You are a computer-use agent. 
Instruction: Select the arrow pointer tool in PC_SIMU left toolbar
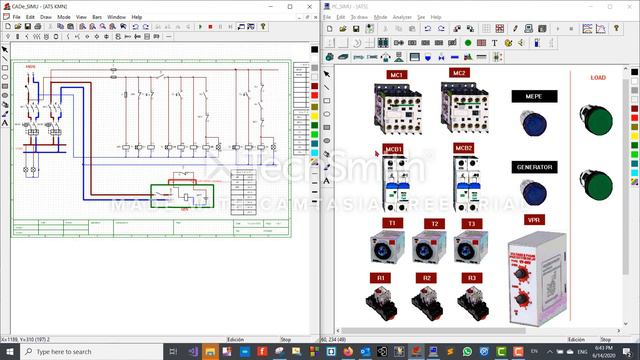[x=327, y=74]
